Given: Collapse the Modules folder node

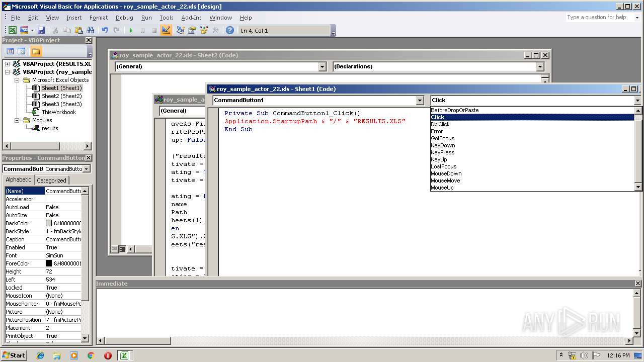Looking at the screenshot, I should point(17,120).
